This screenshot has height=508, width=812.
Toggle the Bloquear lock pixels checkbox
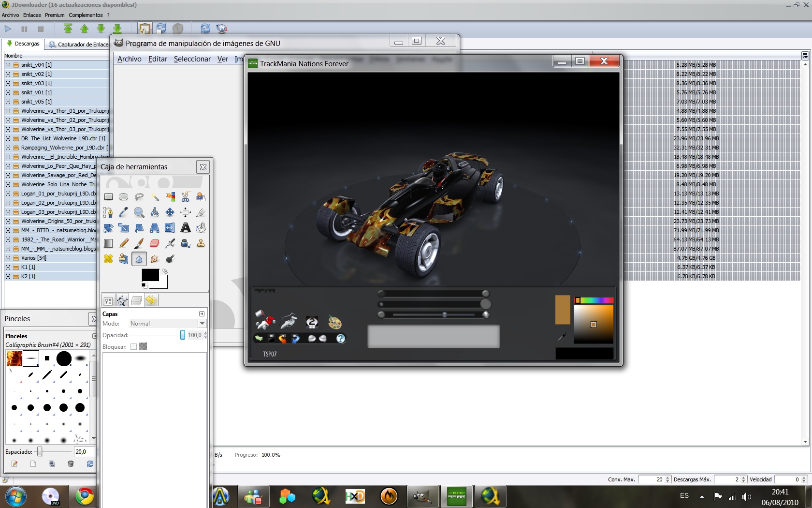point(133,347)
